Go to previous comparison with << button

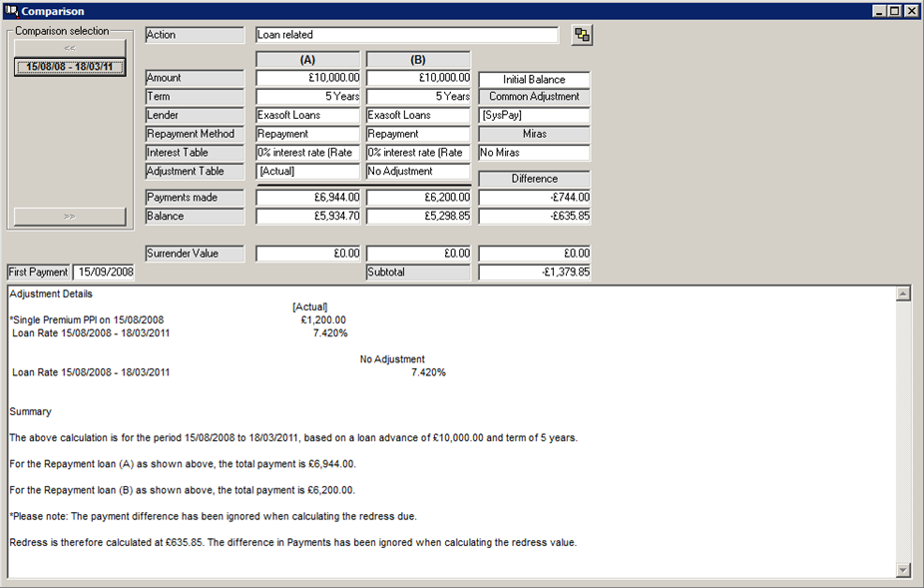click(70, 48)
